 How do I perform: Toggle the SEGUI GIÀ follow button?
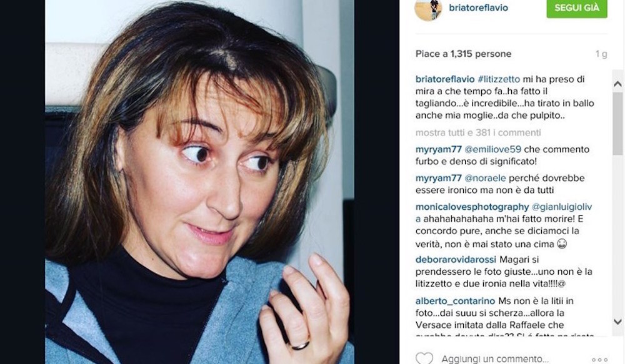(577, 8)
